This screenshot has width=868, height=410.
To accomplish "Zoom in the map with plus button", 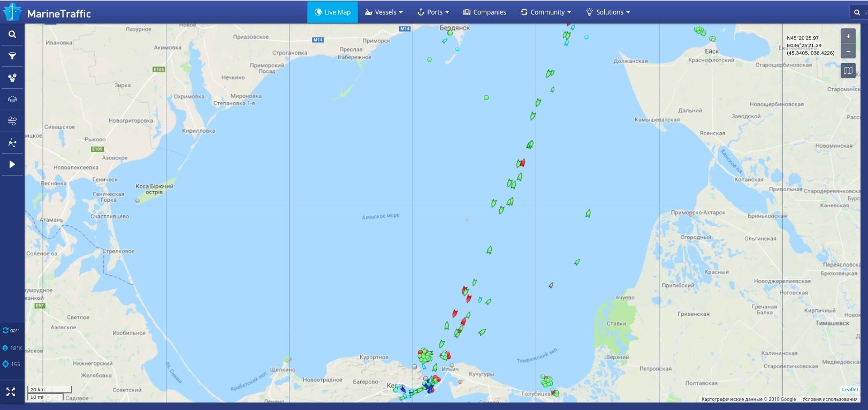I will tap(848, 36).
